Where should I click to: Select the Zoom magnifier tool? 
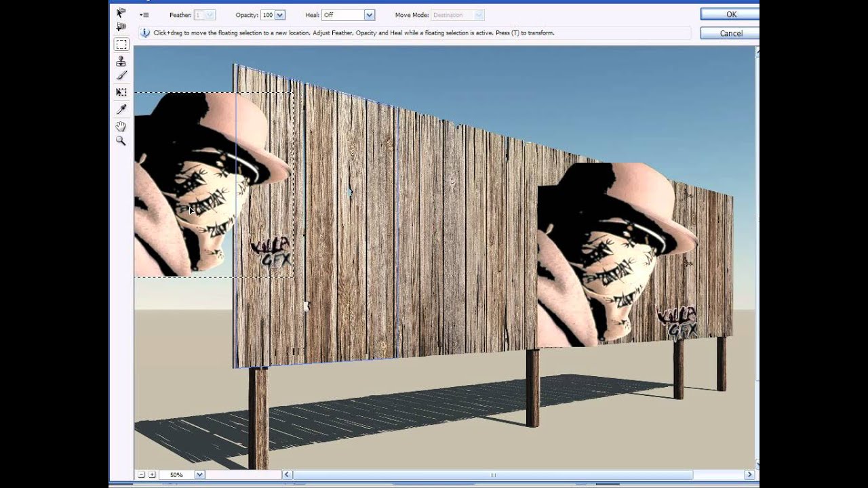coord(121,141)
